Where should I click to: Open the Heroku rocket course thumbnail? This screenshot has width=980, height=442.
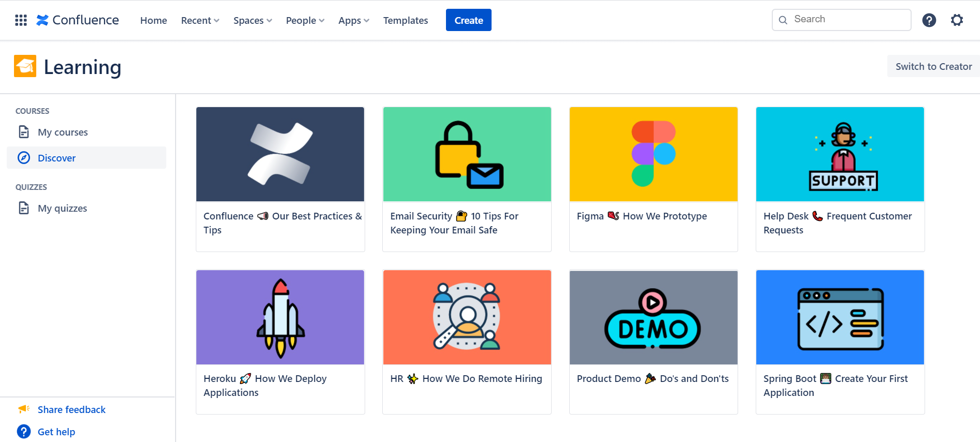[280, 317]
